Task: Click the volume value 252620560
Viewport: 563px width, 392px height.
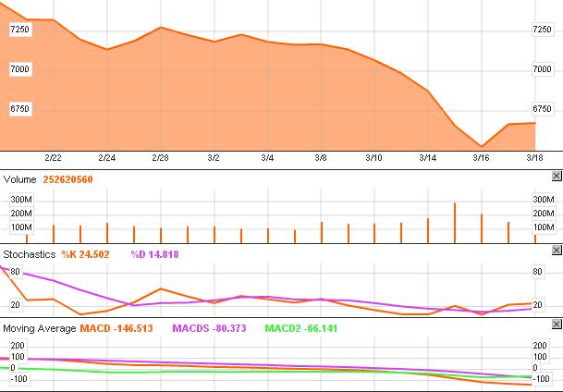Action: click(x=67, y=178)
